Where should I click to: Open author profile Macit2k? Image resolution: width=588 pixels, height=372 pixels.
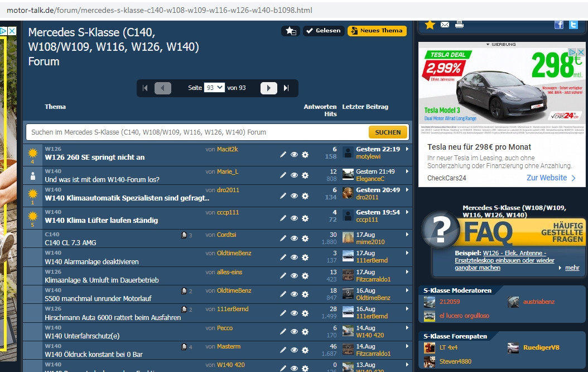tap(227, 149)
